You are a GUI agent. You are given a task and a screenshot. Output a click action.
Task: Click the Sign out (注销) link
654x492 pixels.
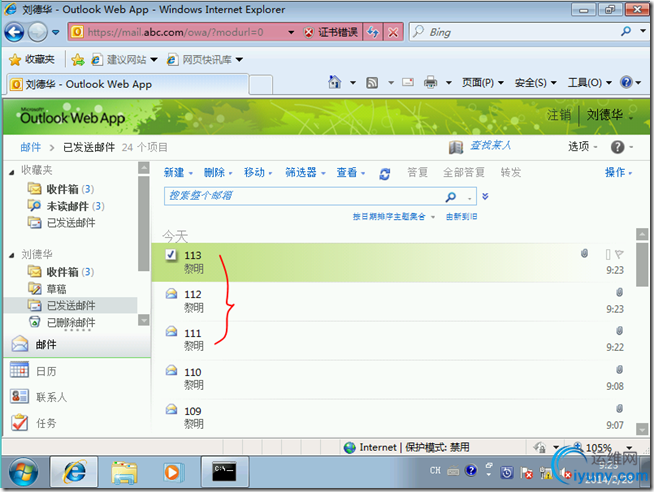click(x=559, y=115)
